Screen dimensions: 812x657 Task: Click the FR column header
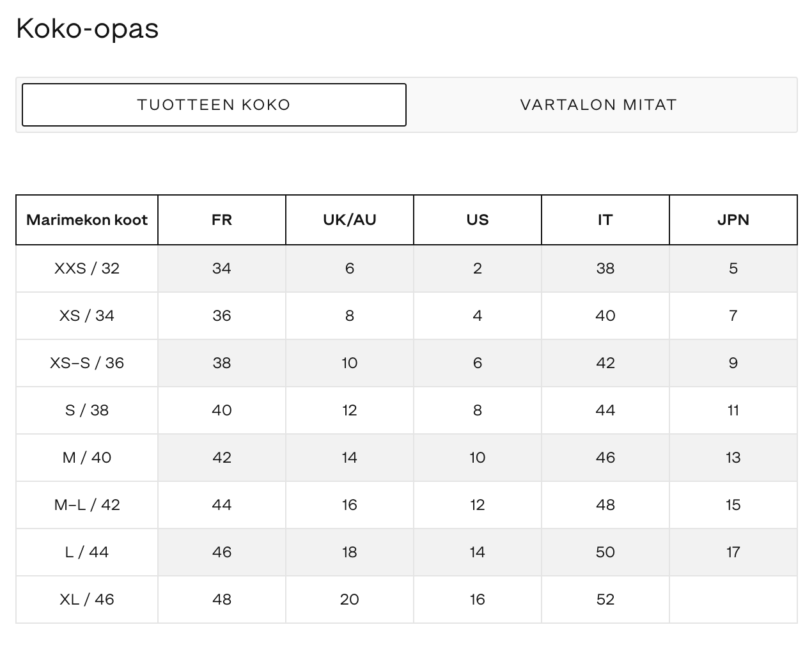coord(221,220)
